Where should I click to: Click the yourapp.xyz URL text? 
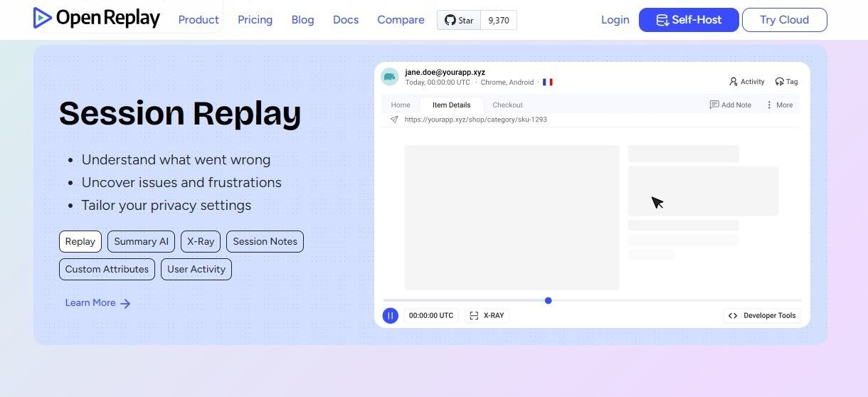point(475,120)
